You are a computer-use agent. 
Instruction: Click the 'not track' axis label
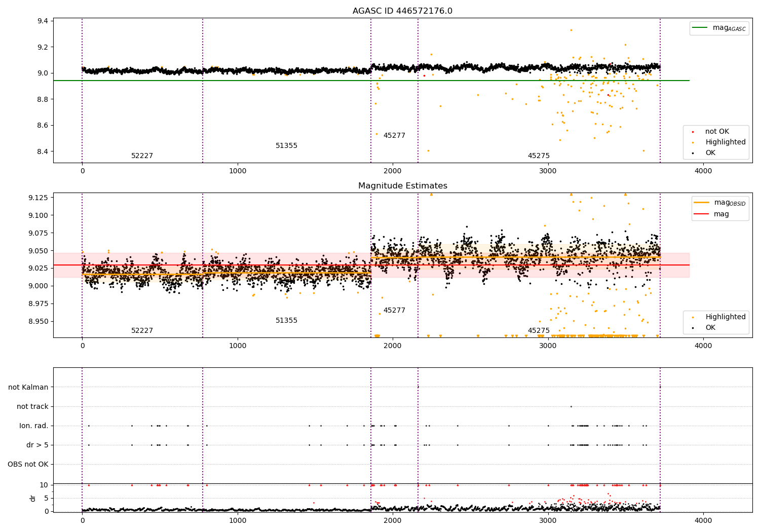32,407
